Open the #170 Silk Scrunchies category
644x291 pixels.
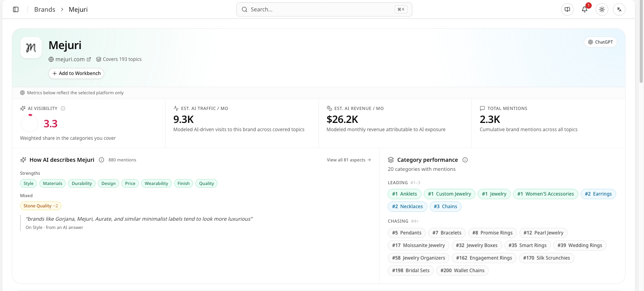coord(546,258)
